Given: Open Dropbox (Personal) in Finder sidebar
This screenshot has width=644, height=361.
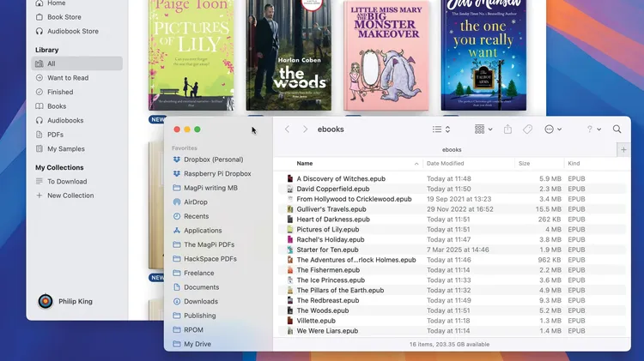Looking at the screenshot, I should [x=209, y=159].
